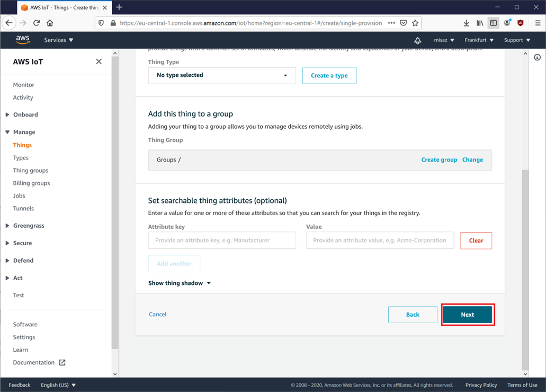Screen dimensions: 546x392
Task: Close the AWS IoT browser tab
Action: coord(105,7)
